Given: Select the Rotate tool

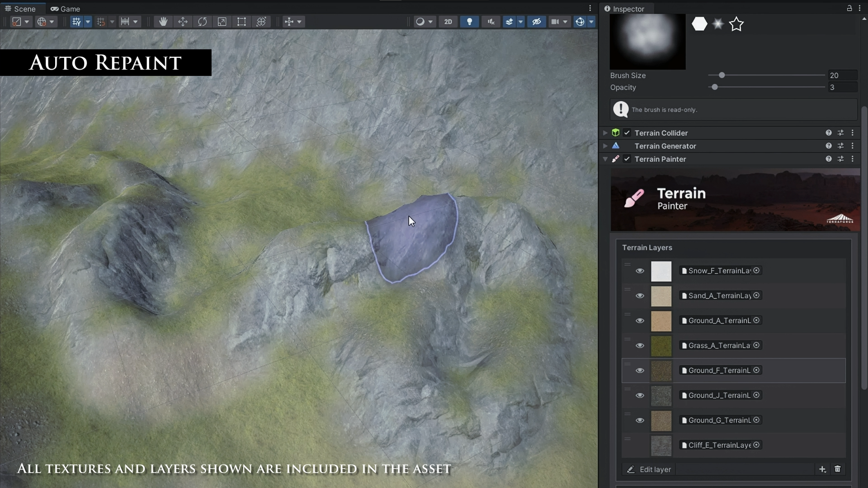Looking at the screenshot, I should pos(202,22).
